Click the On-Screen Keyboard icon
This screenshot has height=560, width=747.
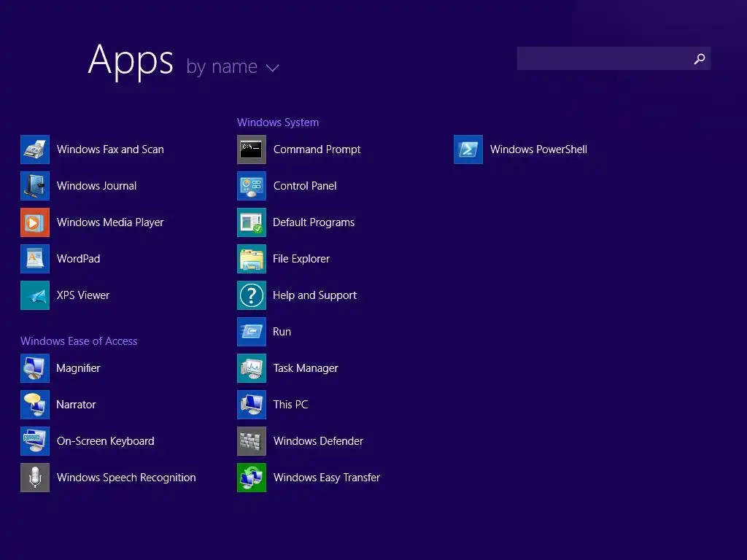coord(35,441)
